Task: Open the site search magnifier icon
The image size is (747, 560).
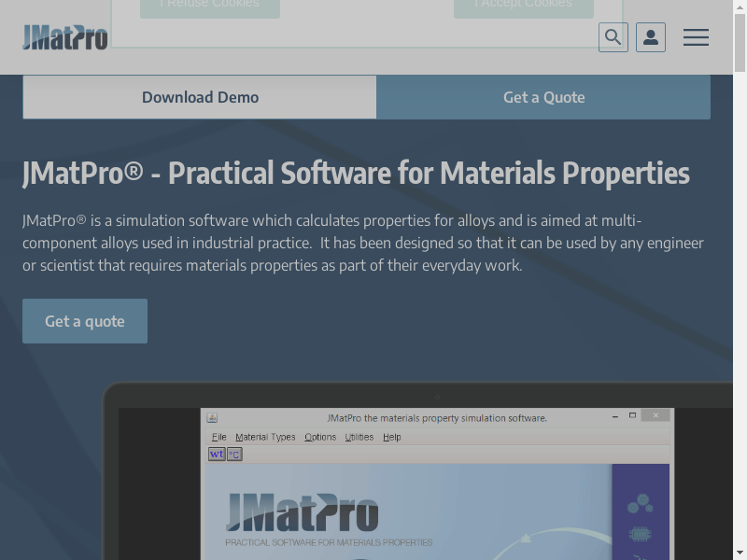Action: coord(613,37)
